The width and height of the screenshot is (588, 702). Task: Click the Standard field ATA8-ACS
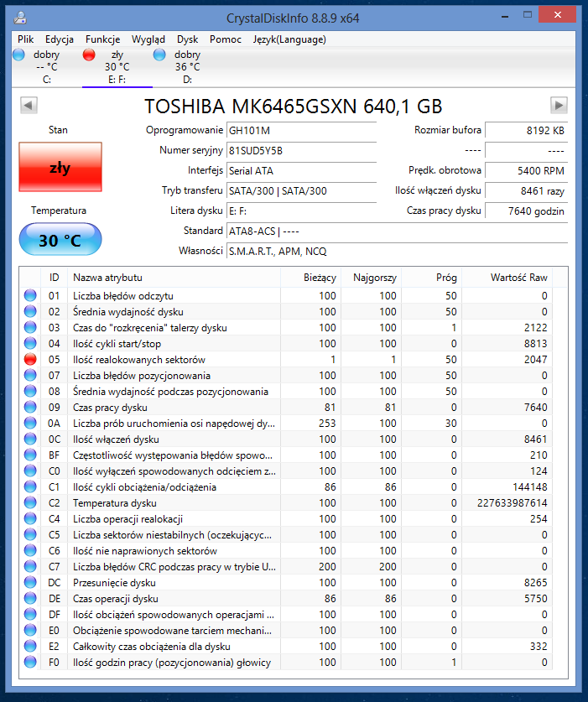pyautogui.click(x=397, y=231)
